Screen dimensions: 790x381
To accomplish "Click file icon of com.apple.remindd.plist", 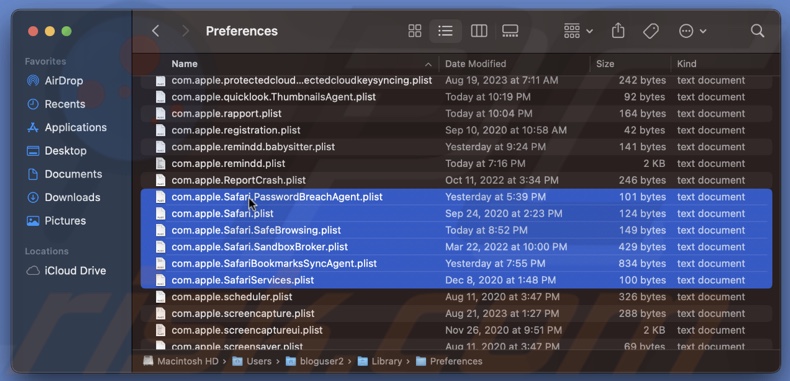I will click(x=160, y=163).
